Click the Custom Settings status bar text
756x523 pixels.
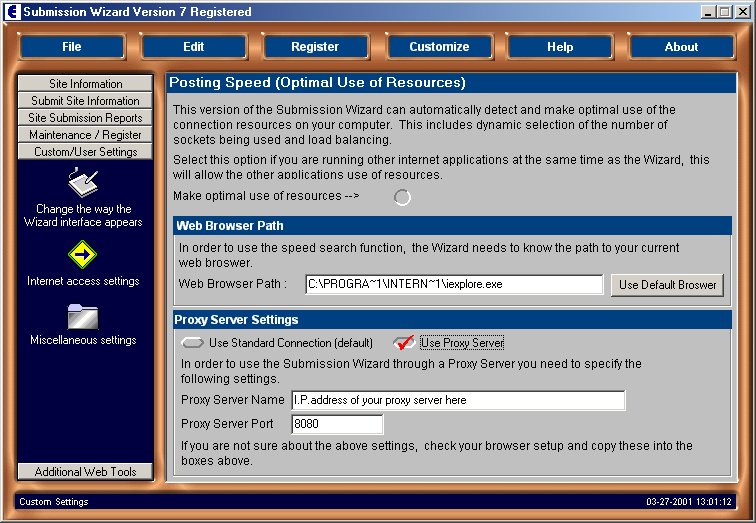point(54,502)
